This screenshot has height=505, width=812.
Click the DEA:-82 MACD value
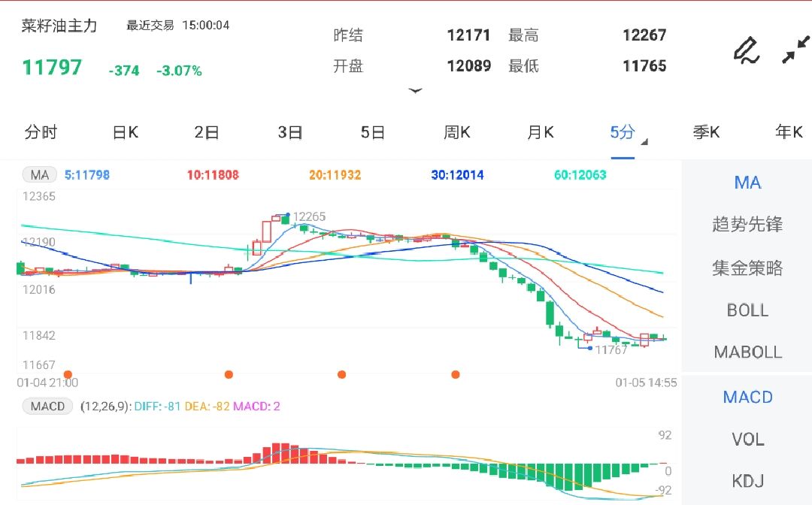pos(208,406)
